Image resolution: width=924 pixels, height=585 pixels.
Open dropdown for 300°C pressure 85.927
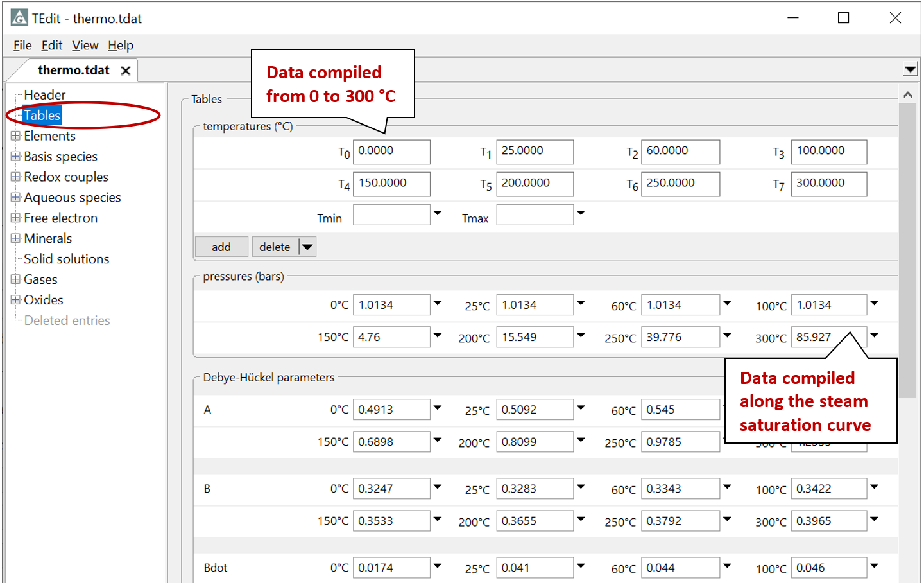(x=874, y=335)
